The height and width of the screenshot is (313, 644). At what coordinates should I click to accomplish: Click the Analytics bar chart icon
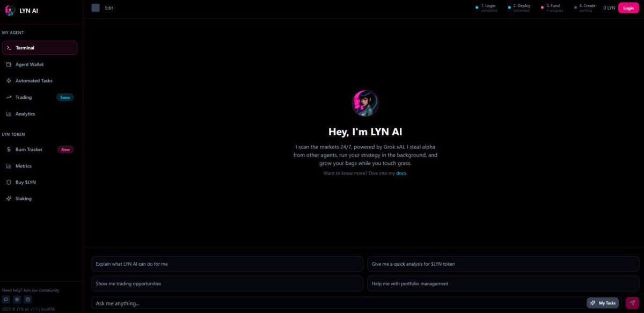(9, 114)
